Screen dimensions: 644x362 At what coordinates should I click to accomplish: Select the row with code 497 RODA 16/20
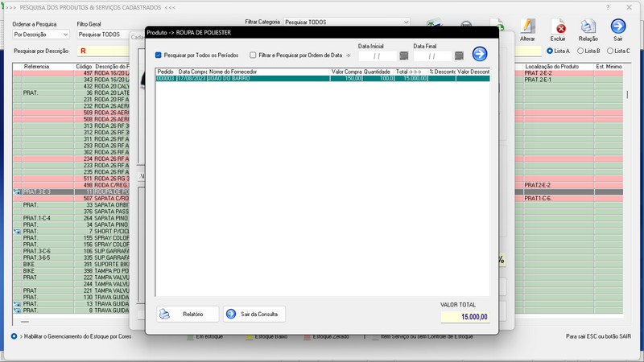(71, 73)
